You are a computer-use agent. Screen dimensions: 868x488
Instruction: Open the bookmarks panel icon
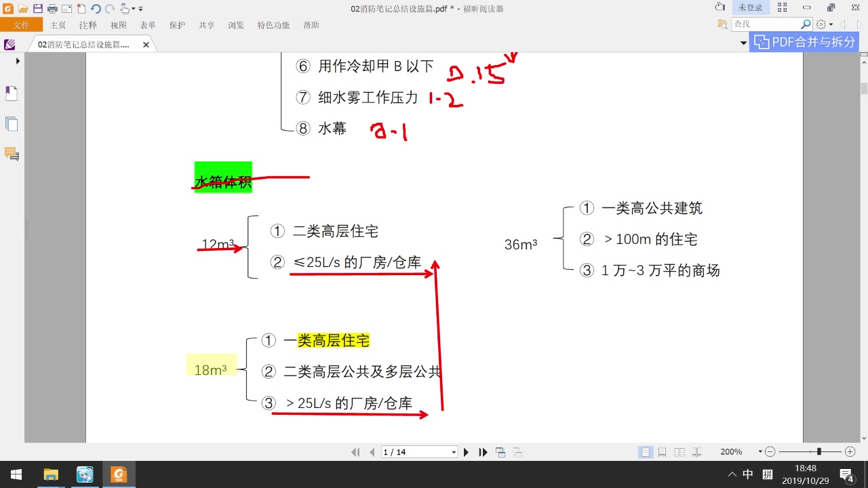[12, 94]
